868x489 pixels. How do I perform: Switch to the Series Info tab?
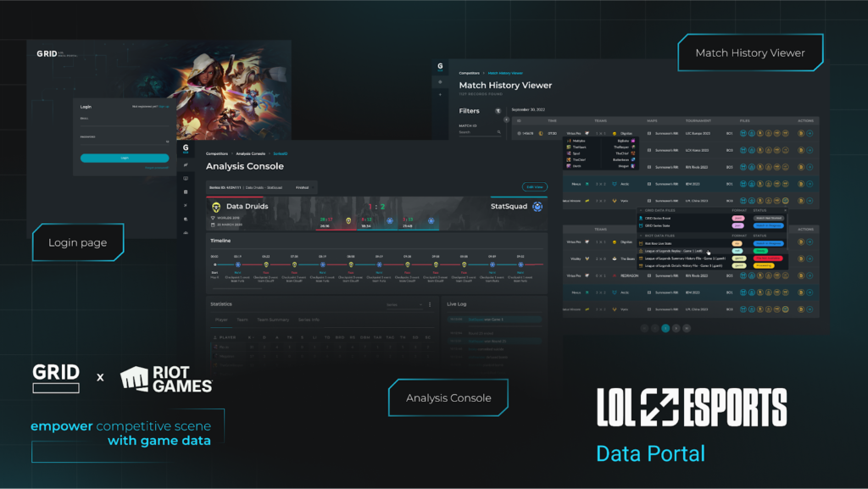309,320
